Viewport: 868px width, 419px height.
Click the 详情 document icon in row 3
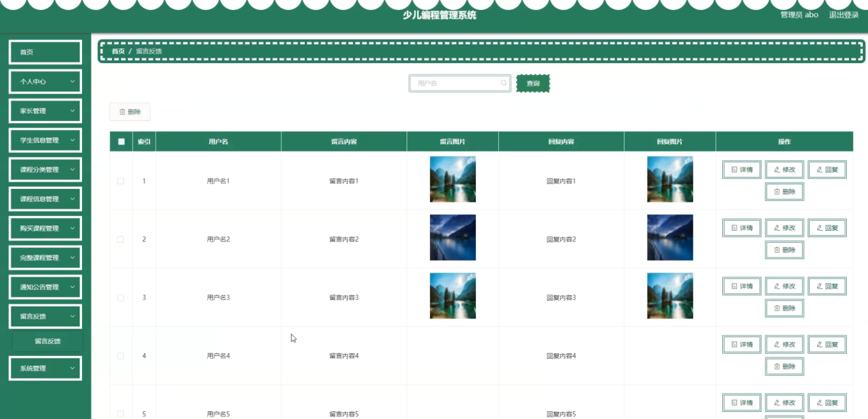(x=734, y=286)
